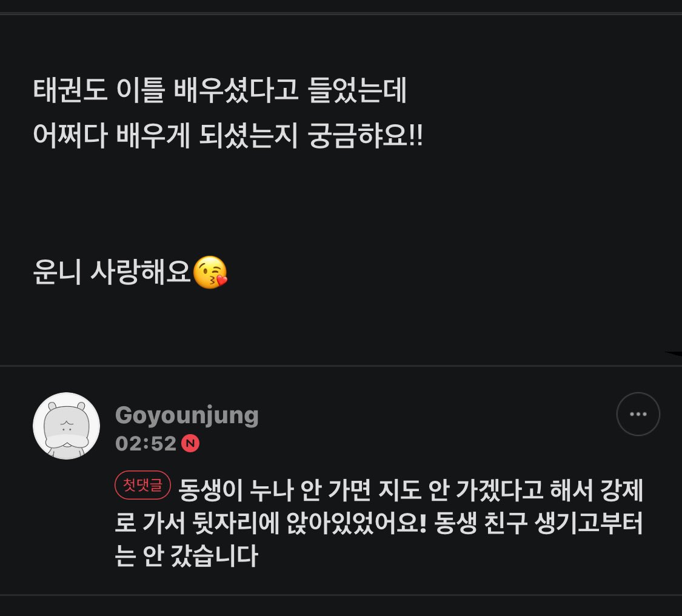Viewport: 682px width, 616px height.
Task: Select the post line 태권도 이틀 배우셨다고 들었는데
Action: point(220,90)
